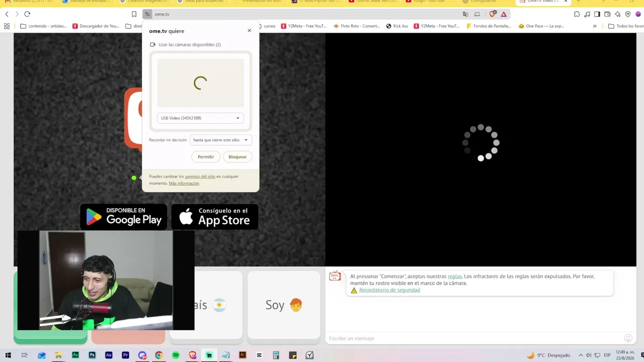Screen dimensions: 644x362
Task: Open the Brave Wallet icon
Action: pyautogui.click(x=607, y=14)
